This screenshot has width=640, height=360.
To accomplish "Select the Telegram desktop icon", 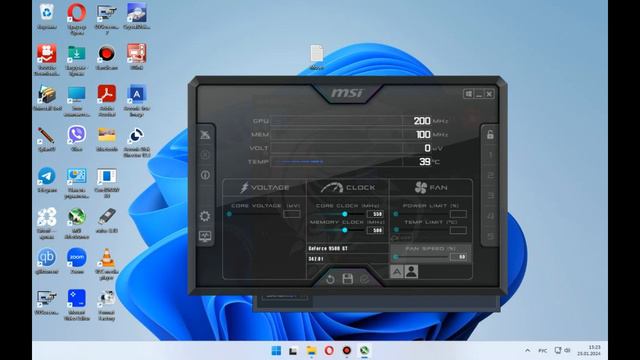I will pyautogui.click(x=47, y=180).
